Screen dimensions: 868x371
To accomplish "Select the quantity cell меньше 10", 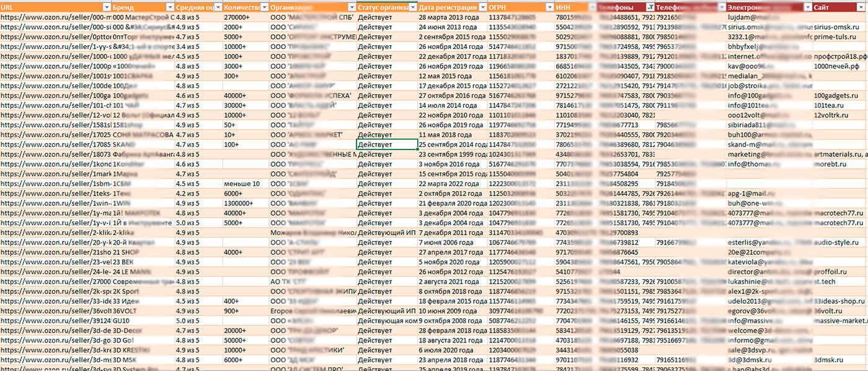I will click(246, 183).
